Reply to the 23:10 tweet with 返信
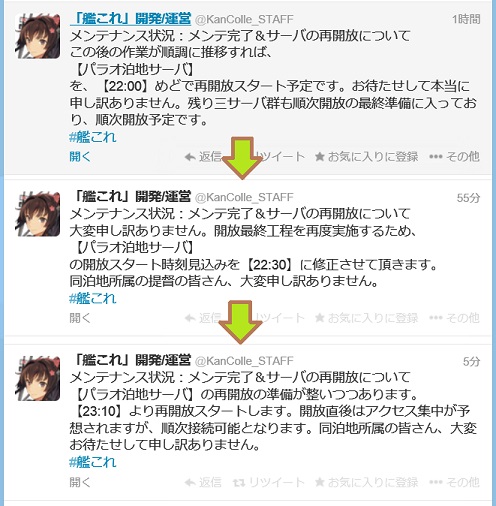 point(203,482)
